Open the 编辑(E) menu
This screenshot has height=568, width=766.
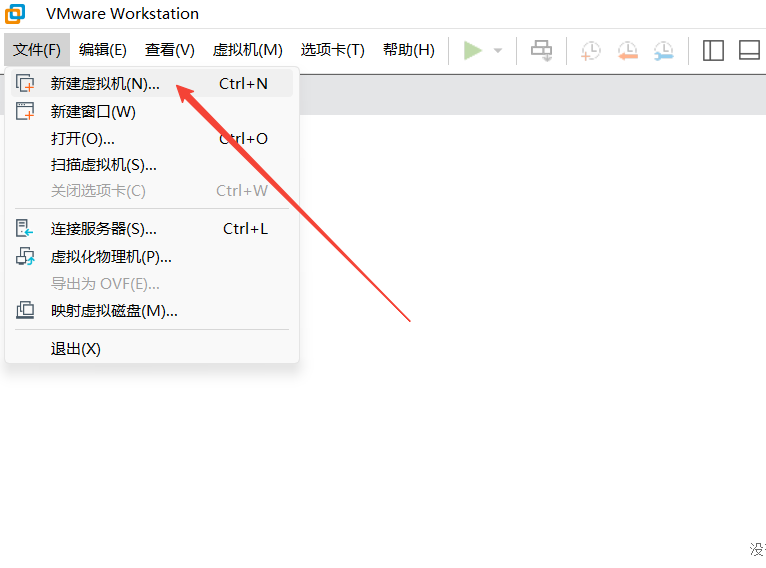pyautogui.click(x=103, y=50)
